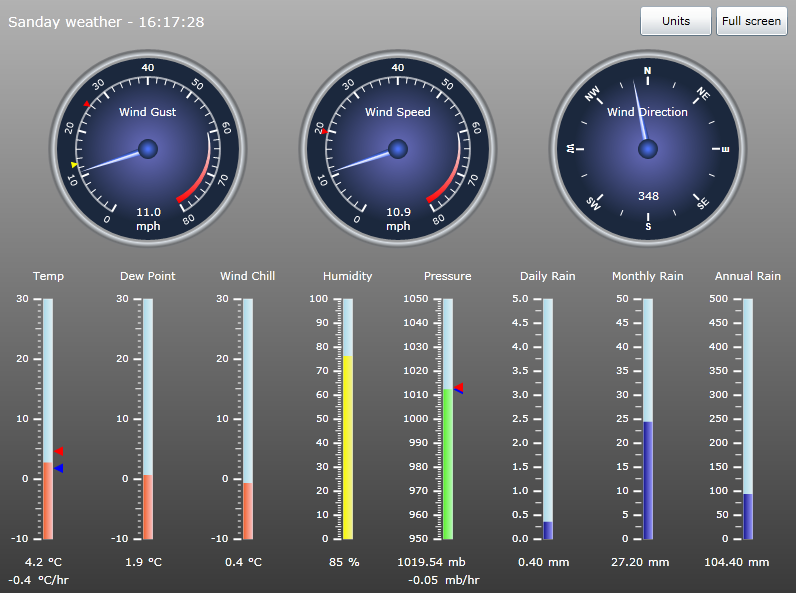Click yellow triangle marker on Wind Gust dial

pos(74,165)
